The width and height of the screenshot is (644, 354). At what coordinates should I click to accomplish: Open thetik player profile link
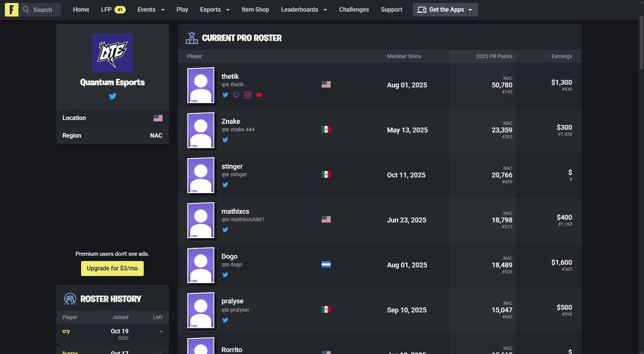click(230, 76)
